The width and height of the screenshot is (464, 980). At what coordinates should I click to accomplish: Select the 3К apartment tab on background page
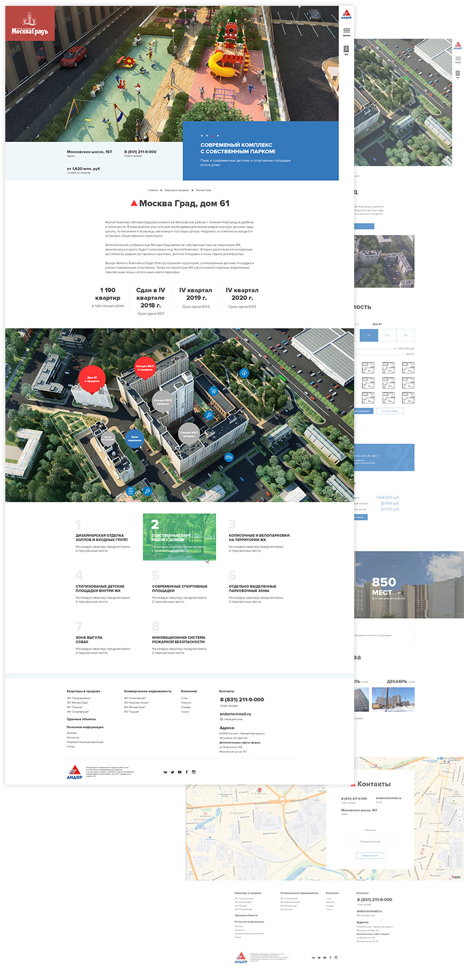tap(405, 335)
